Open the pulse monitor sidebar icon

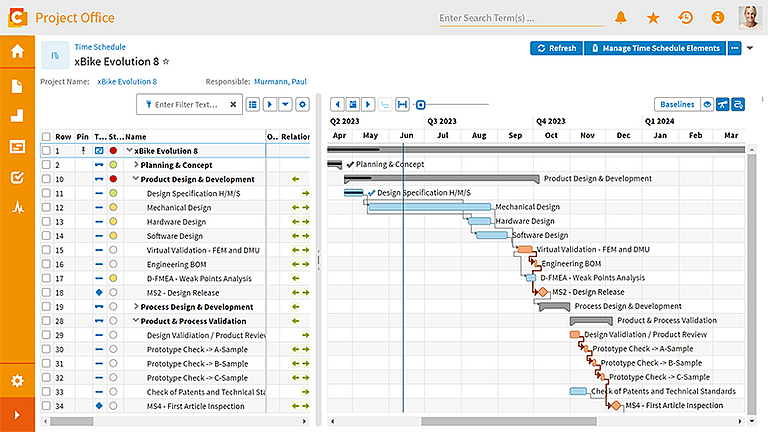click(18, 208)
